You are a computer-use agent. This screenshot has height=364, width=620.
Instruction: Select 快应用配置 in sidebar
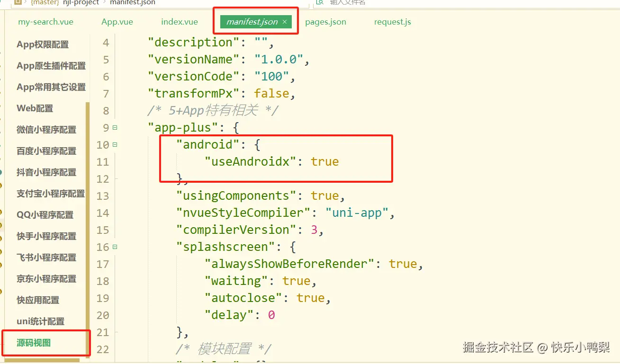point(38,300)
